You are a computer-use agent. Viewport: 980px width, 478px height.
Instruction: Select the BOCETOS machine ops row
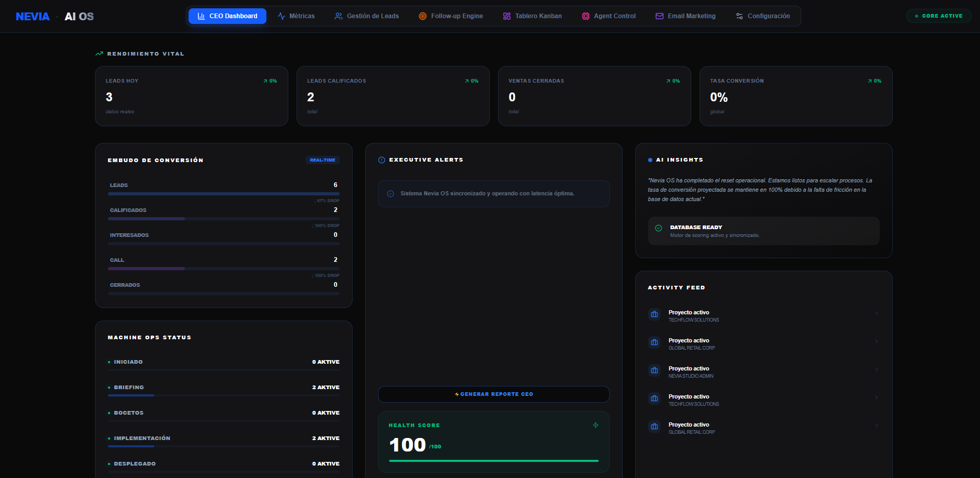pos(224,415)
